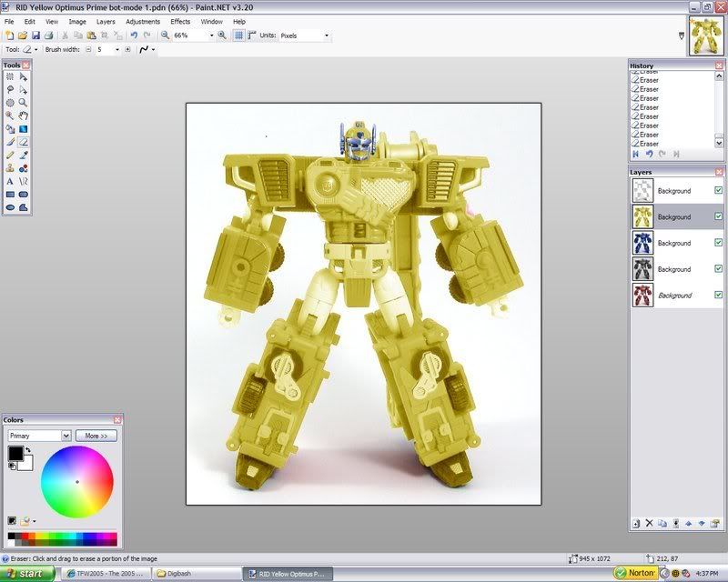The image size is (728, 582).
Task: Open the 66% zoom level dropdown
Action: (212, 35)
